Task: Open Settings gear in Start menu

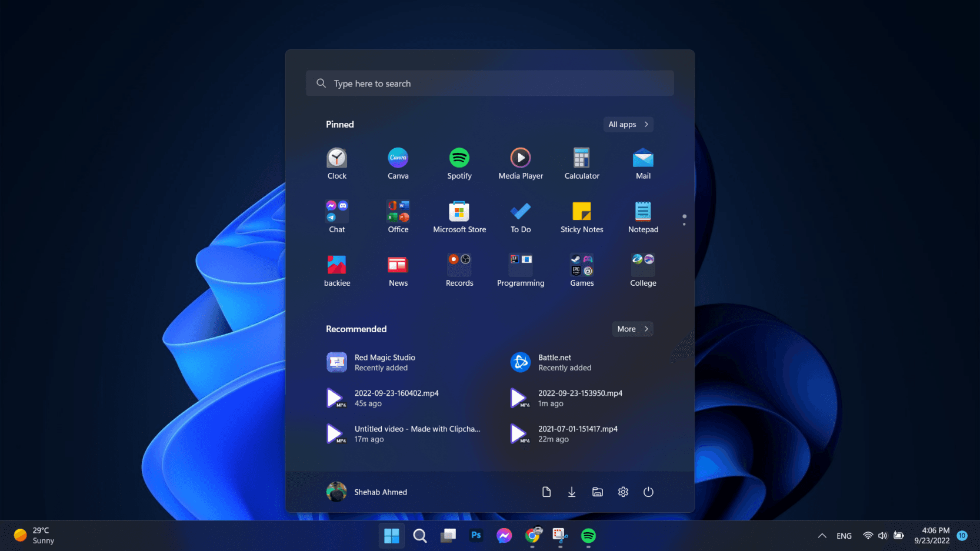Action: tap(623, 492)
